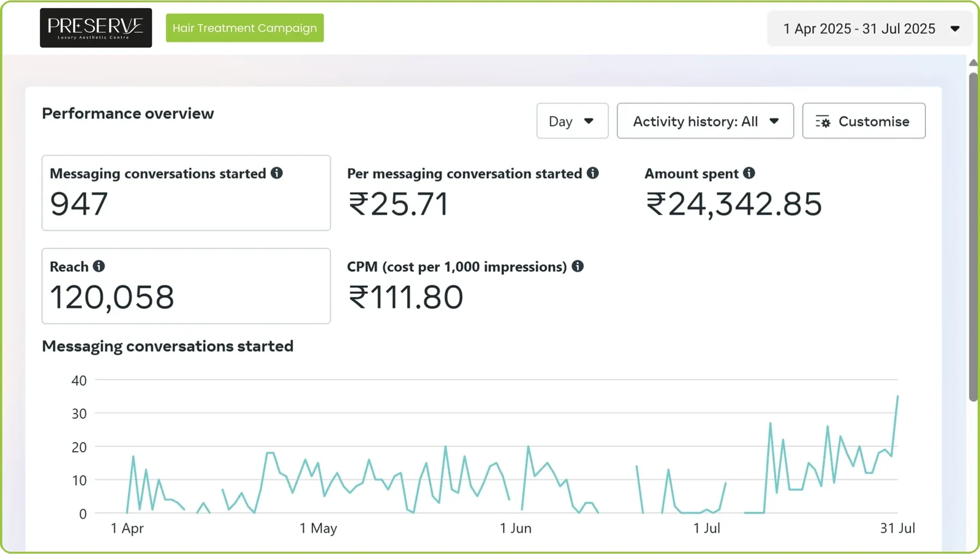
Task: Click the 40 y-axis label
Action: point(79,381)
